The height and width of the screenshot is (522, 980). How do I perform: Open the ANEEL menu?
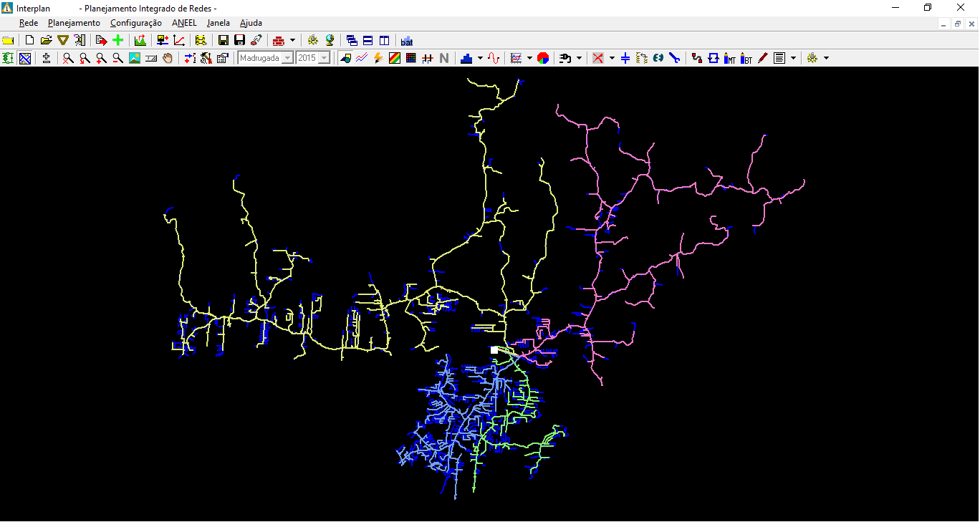click(184, 23)
